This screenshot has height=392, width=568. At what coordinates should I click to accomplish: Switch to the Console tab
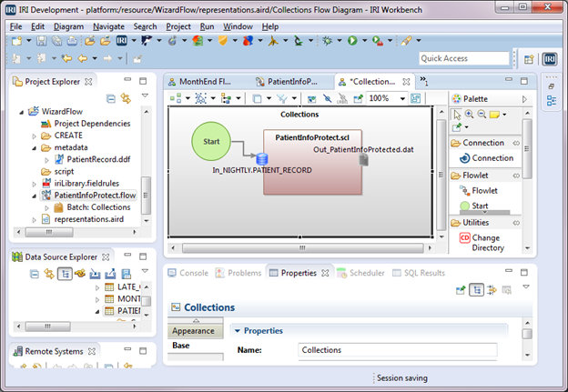188,273
